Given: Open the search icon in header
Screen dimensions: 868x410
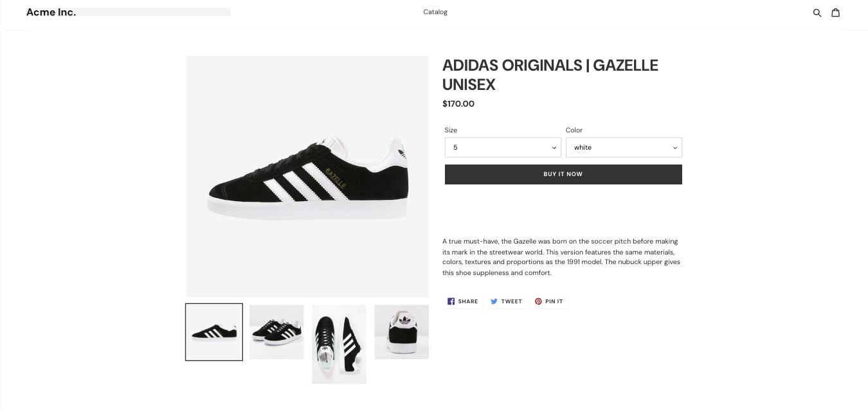Looking at the screenshot, I should 817,12.
